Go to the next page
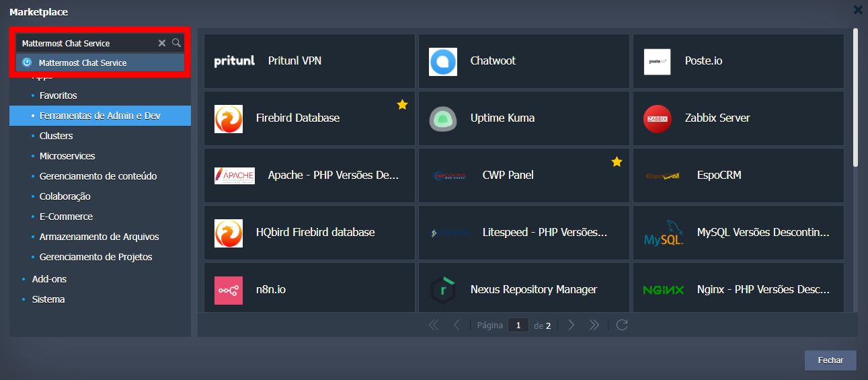This screenshot has height=380, width=868. pos(571,326)
